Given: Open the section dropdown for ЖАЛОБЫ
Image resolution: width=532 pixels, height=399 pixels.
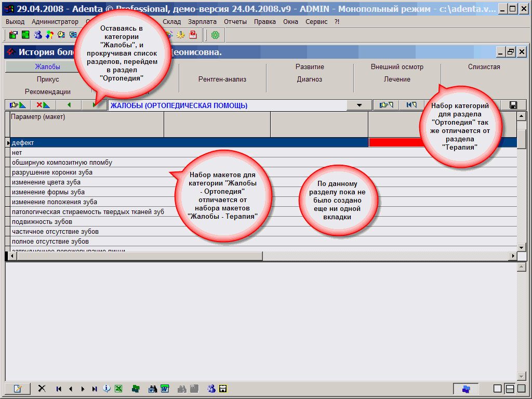Looking at the screenshot, I should (360, 105).
